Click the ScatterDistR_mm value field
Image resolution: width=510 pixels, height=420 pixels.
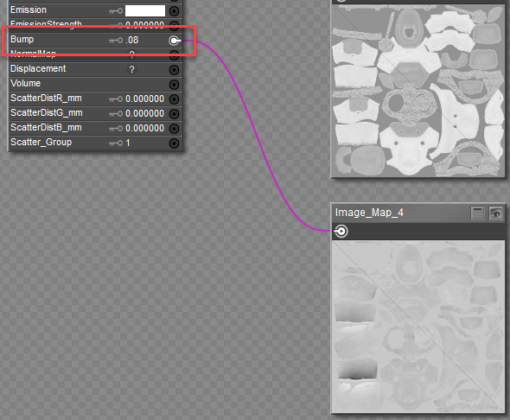point(144,99)
